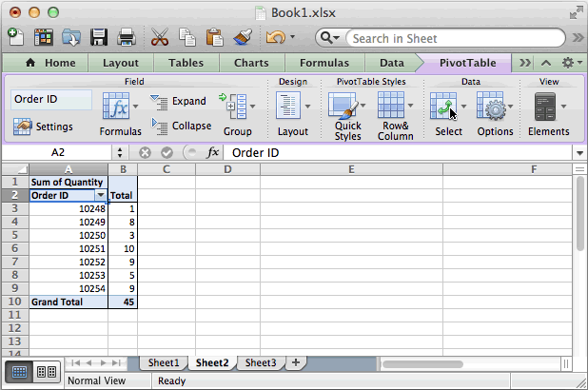588x390 pixels.
Task: Expand the formula bar arrow
Action: coord(579,153)
